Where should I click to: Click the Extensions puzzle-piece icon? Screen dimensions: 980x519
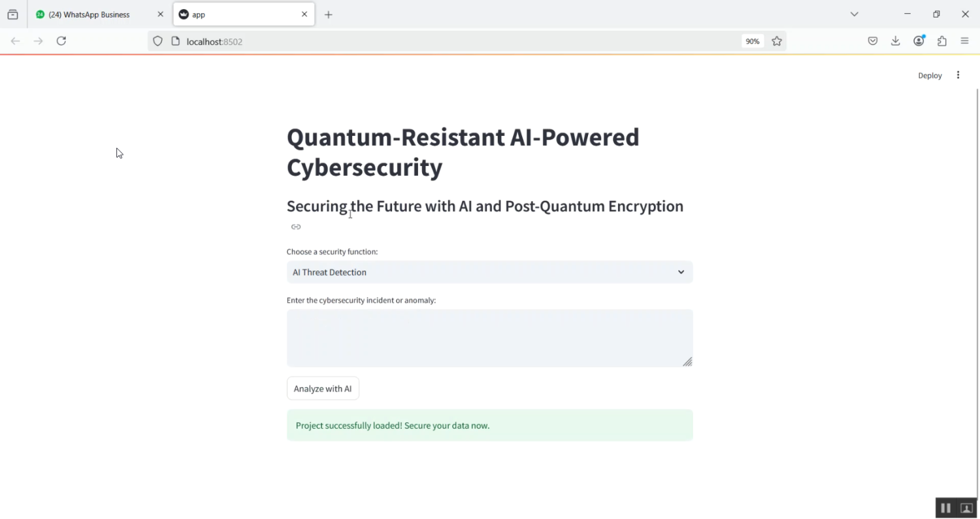tap(941, 41)
